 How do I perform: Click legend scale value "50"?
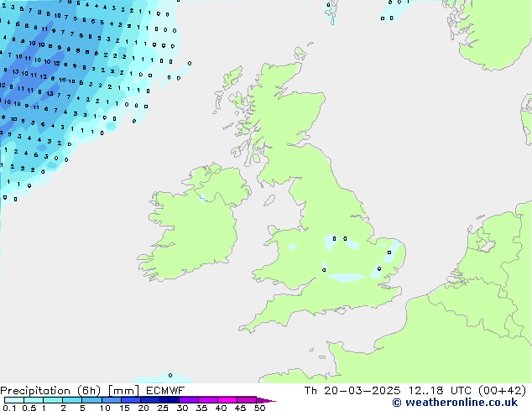(x=259, y=408)
